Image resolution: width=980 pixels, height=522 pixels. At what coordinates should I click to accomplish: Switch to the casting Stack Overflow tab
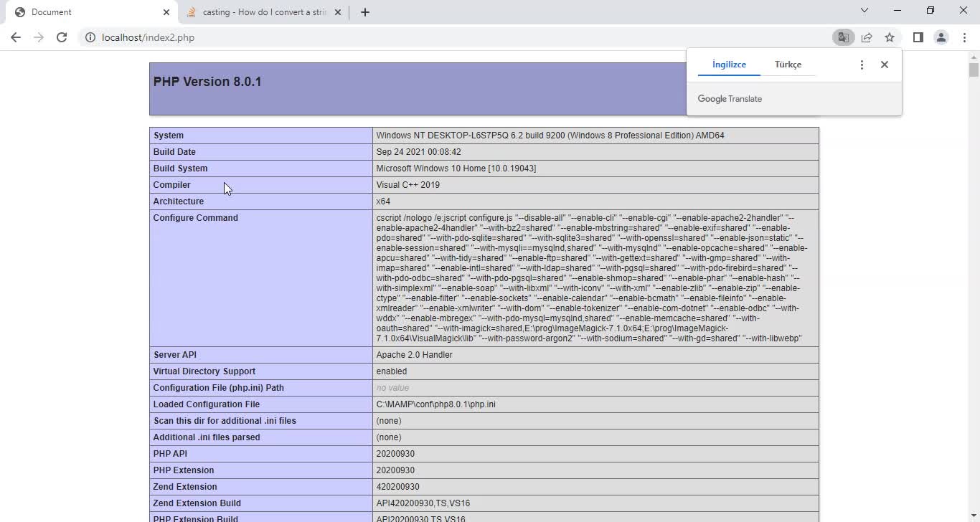pos(264,12)
